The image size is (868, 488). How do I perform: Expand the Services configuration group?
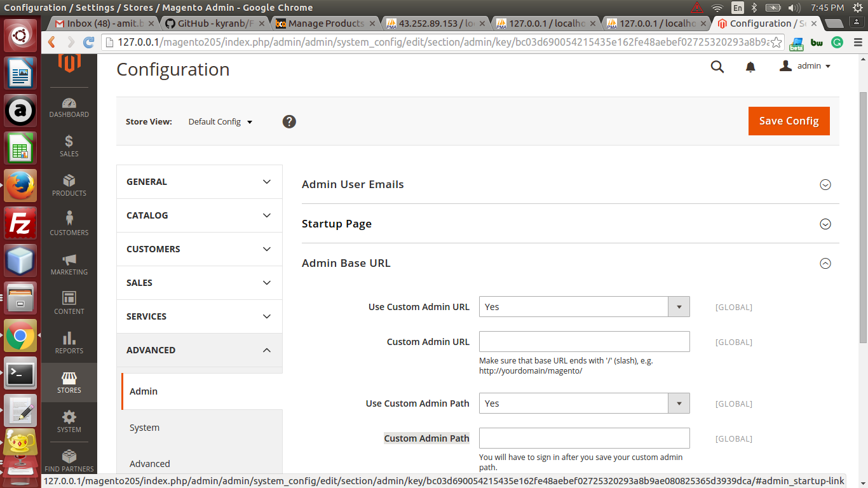click(x=200, y=316)
